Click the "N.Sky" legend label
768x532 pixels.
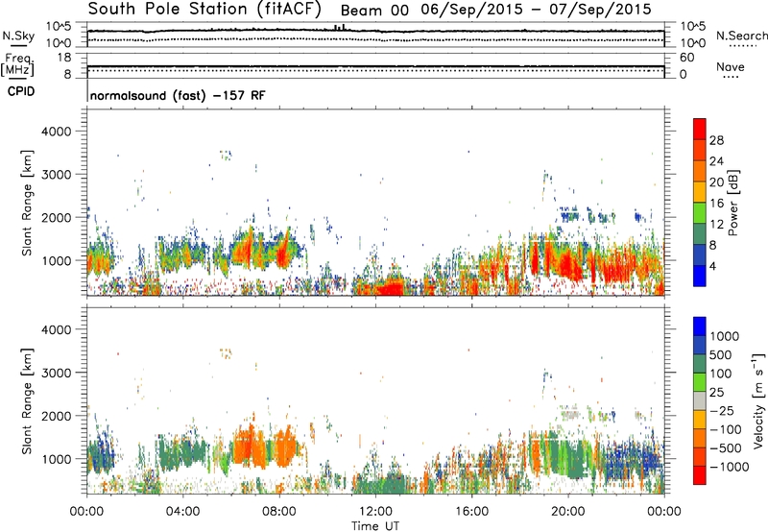pos(18,36)
